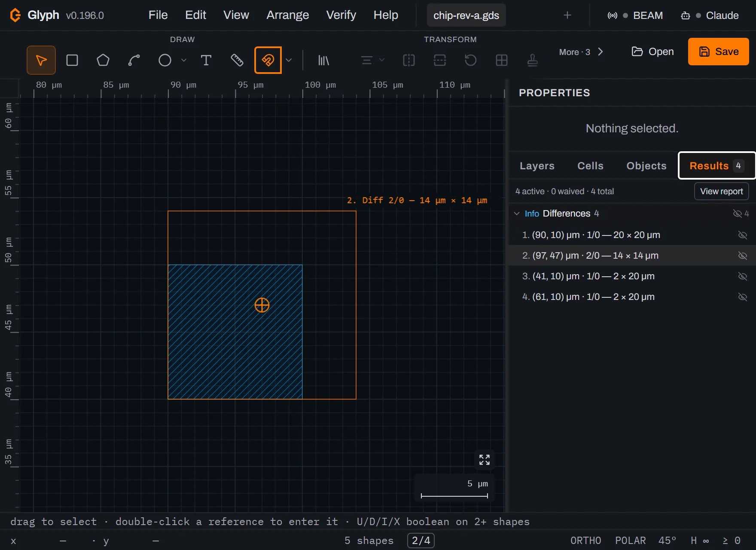Click the flip horizontal transform icon

pos(409,60)
